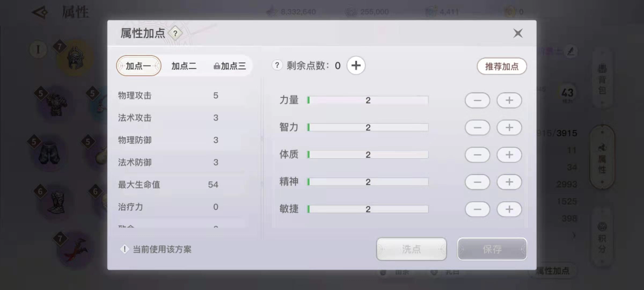Image resolution: width=644 pixels, height=290 pixels.
Task: Click the 最大生命值 stat row
Action: coord(168,185)
